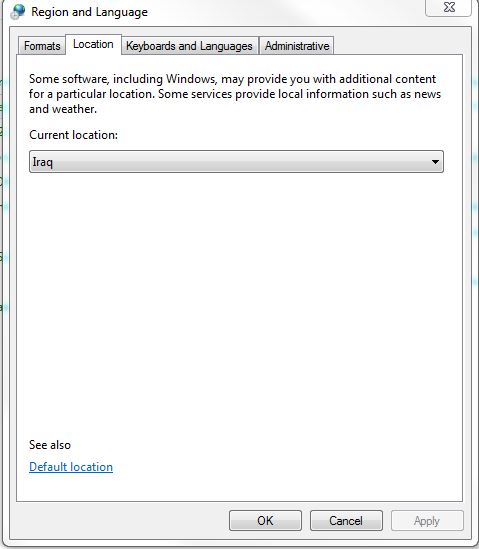The image size is (479, 549).
Task: Open the Default location link
Action: [x=71, y=467]
